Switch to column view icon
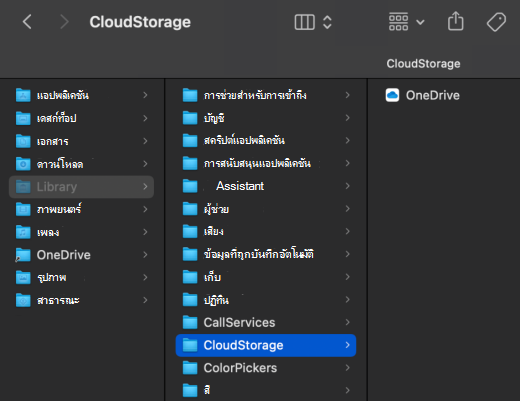 coord(305,22)
